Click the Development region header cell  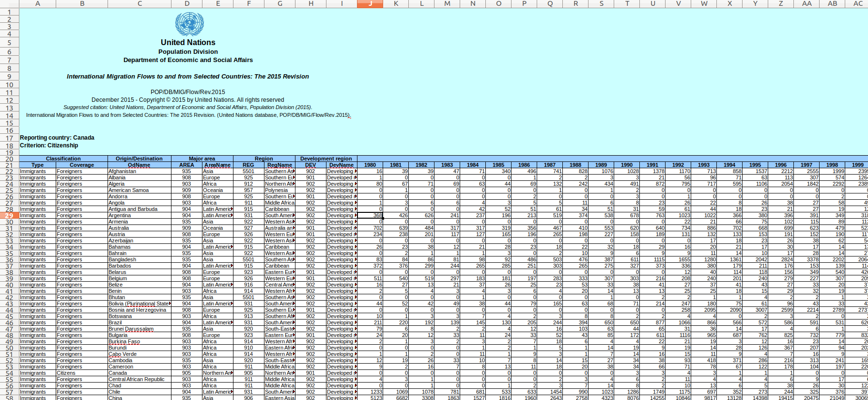[x=326, y=159]
